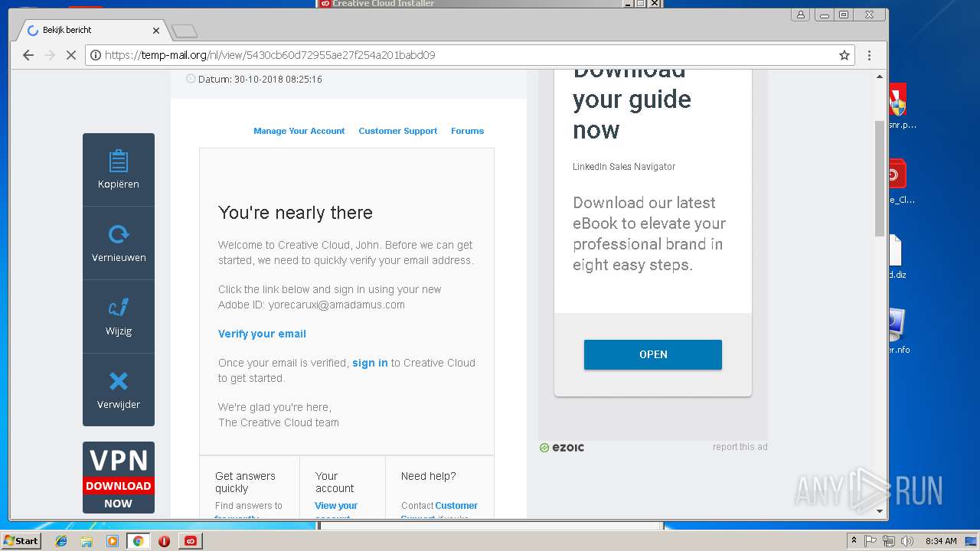
Task: Click the browser forward arrow
Action: [x=50, y=55]
